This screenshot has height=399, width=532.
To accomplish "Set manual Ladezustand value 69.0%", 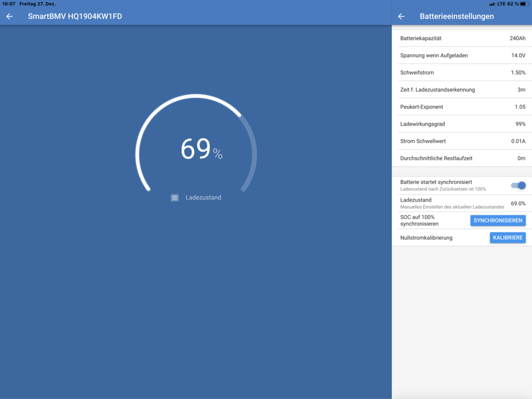I will tap(463, 203).
